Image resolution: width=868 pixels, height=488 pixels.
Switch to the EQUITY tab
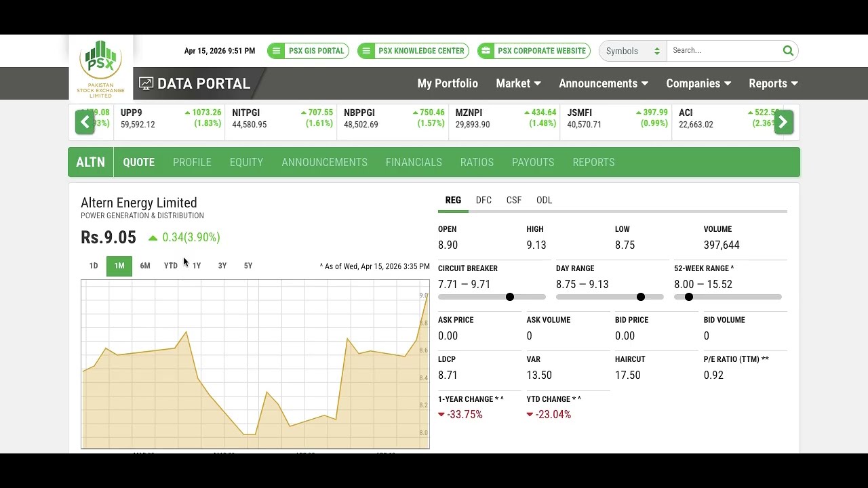point(246,162)
